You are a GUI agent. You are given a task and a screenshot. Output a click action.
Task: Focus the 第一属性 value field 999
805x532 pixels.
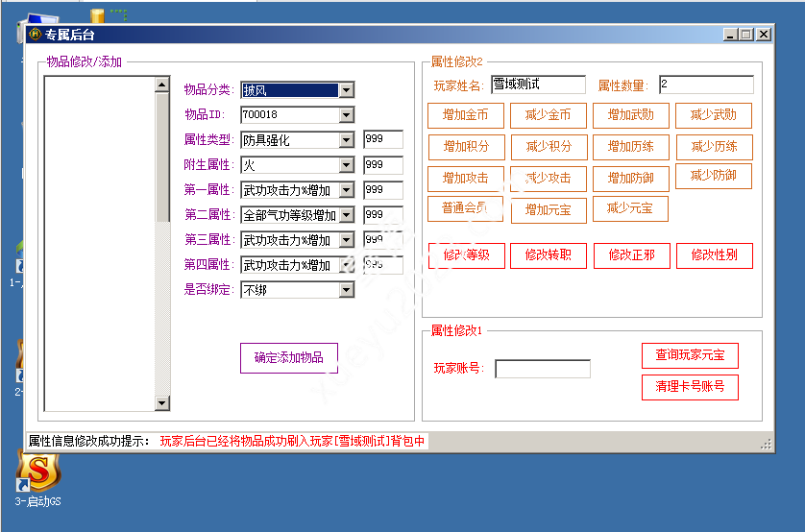click(x=383, y=190)
